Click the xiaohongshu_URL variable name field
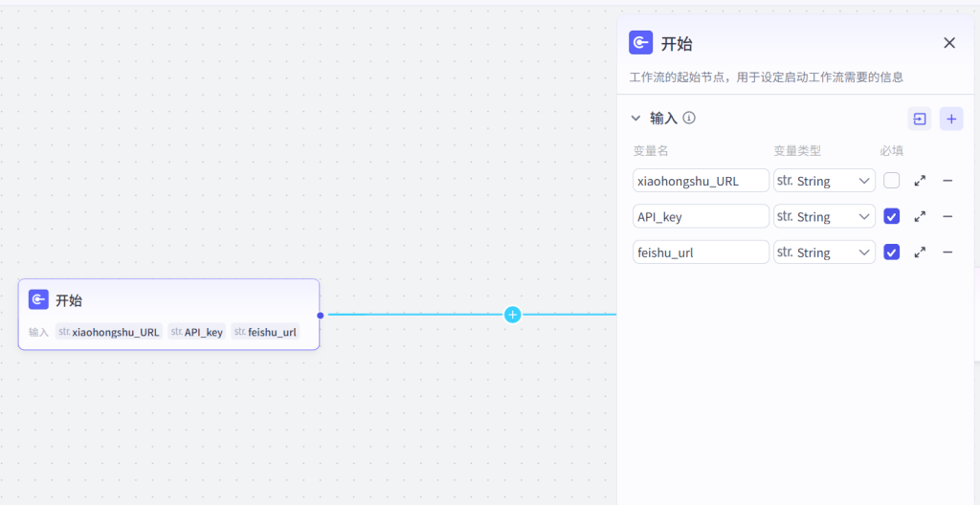980x505 pixels. [701, 181]
